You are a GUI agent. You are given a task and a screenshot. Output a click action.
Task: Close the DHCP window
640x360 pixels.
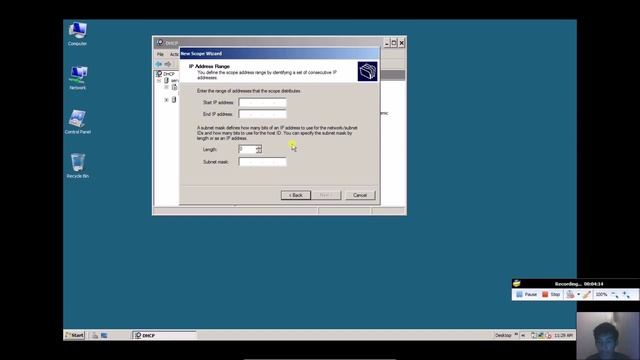click(x=402, y=43)
